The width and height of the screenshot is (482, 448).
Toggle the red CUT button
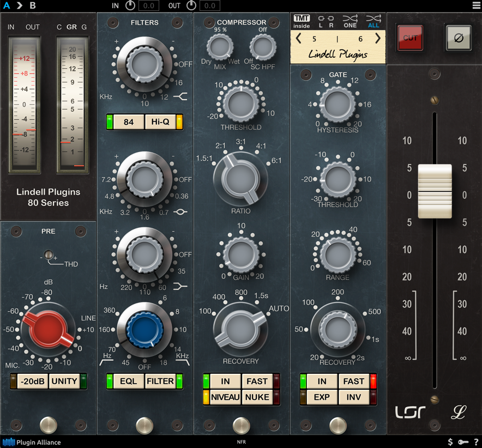coord(410,38)
